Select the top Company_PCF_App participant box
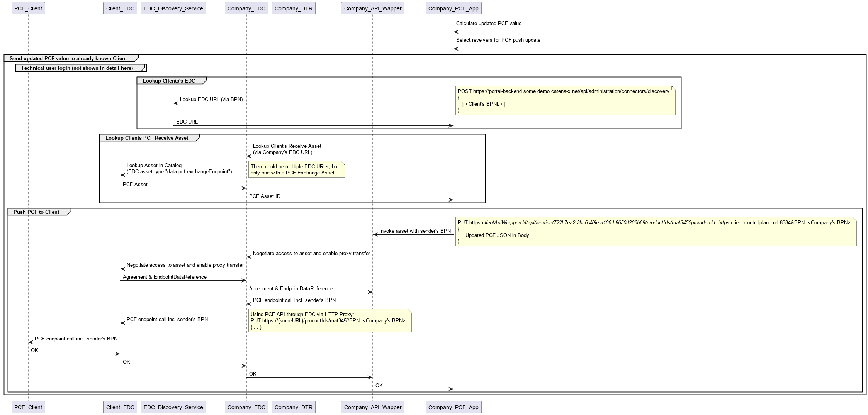The height and width of the screenshot is (415, 868). [454, 8]
